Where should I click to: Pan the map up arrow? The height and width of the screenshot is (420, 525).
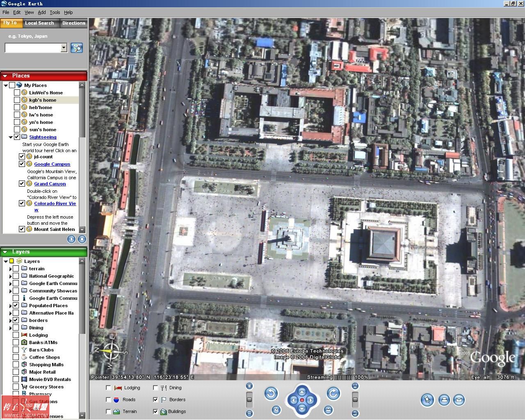[x=302, y=391]
